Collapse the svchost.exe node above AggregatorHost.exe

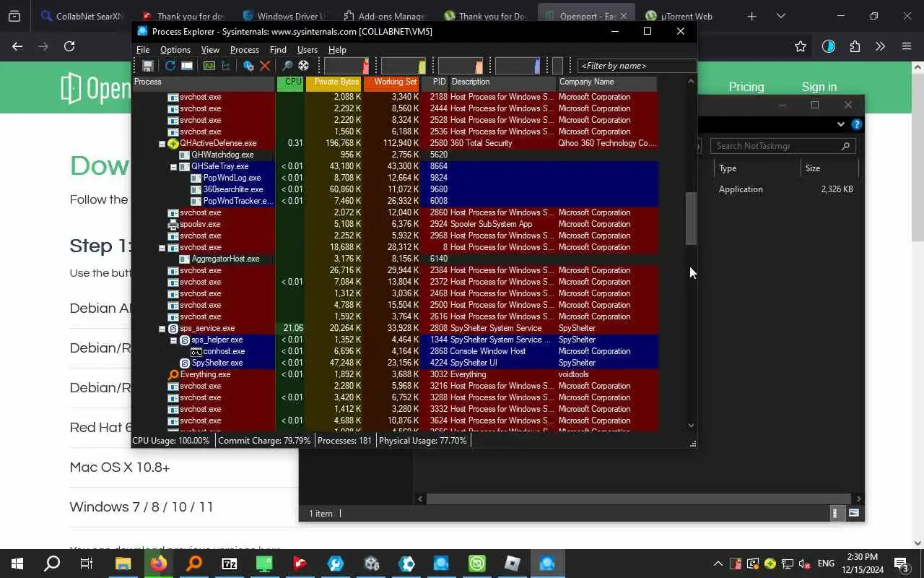[162, 248]
